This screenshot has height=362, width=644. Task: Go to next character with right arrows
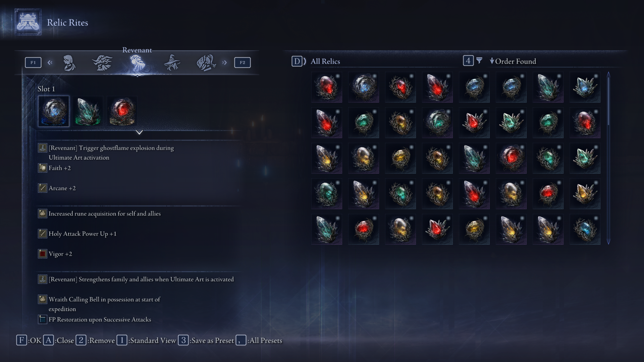tap(224, 63)
